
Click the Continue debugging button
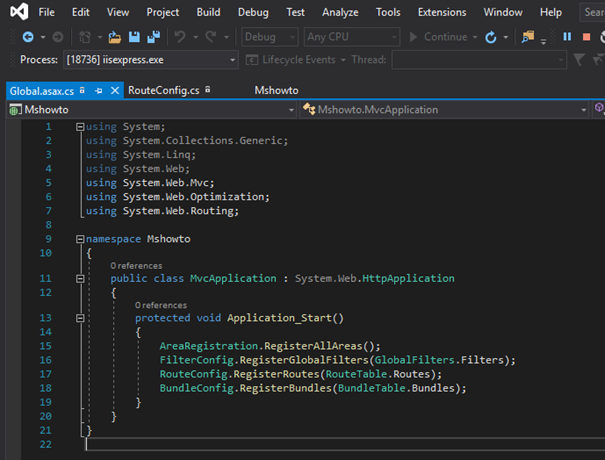pyautogui.click(x=438, y=37)
